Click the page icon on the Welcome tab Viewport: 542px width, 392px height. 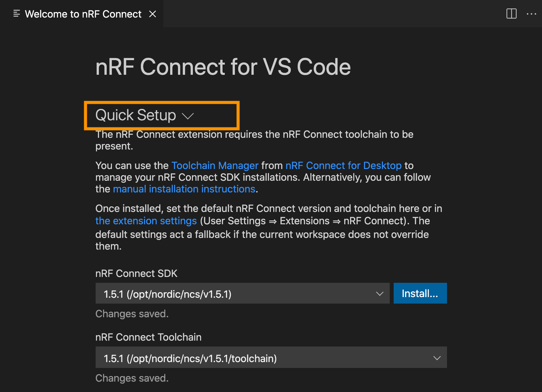pos(17,14)
